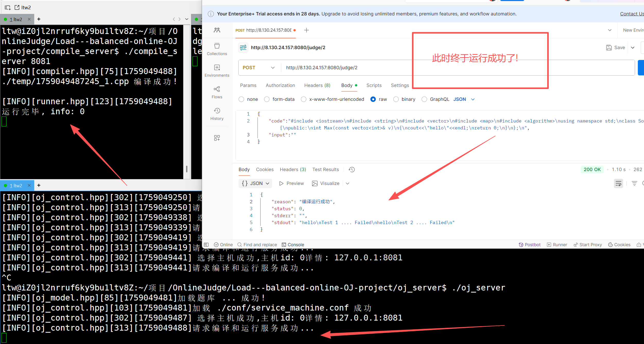This screenshot has height=344, width=644.
Task: Expand the Visualize options chevron
Action: (x=347, y=183)
